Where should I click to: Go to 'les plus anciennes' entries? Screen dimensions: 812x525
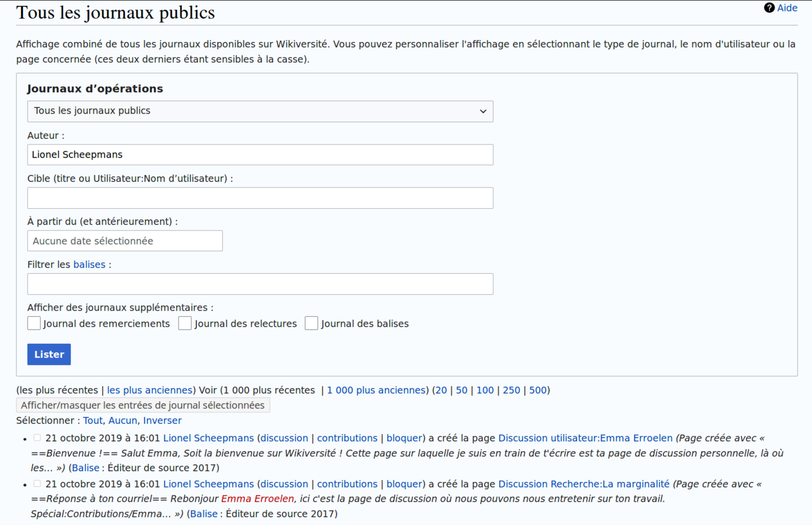click(x=150, y=390)
